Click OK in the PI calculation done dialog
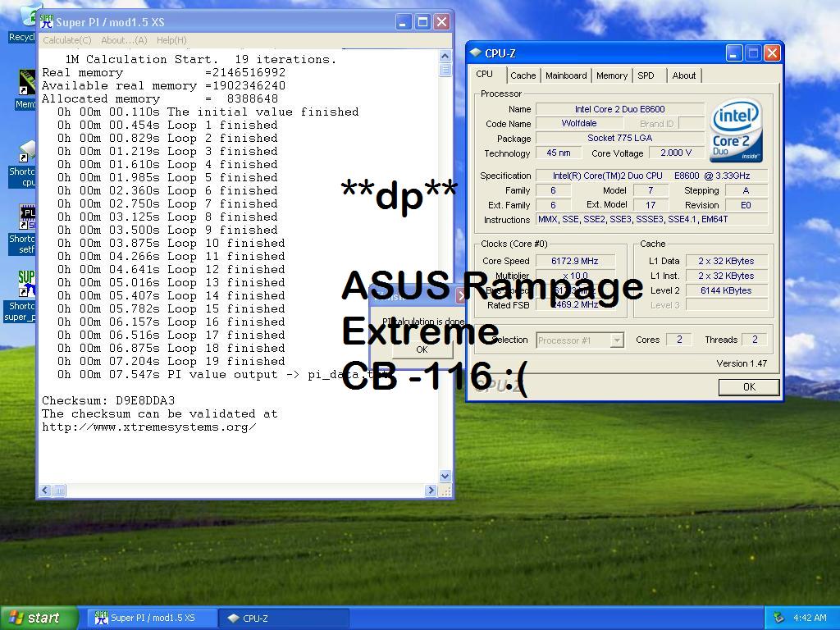This screenshot has width=840, height=630. (422, 349)
